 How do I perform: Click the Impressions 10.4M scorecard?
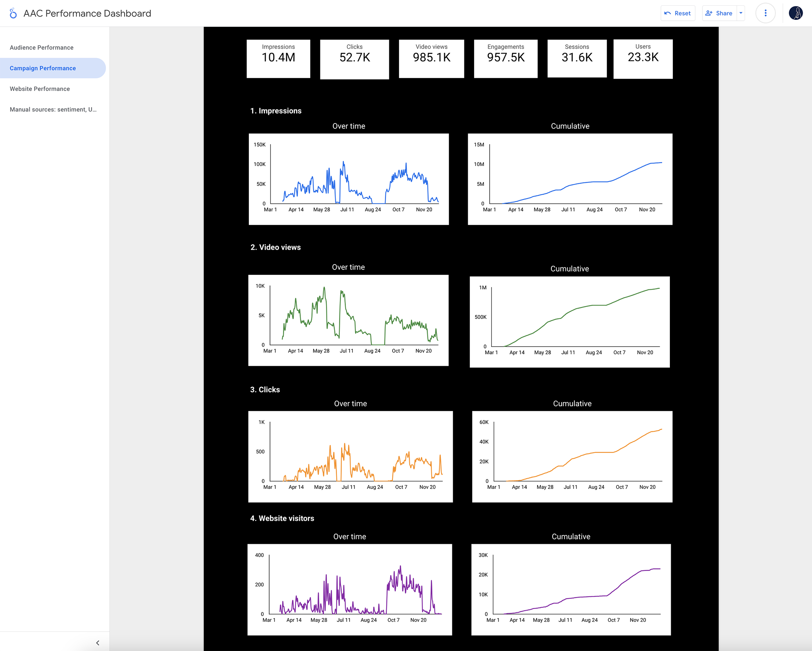279,58
